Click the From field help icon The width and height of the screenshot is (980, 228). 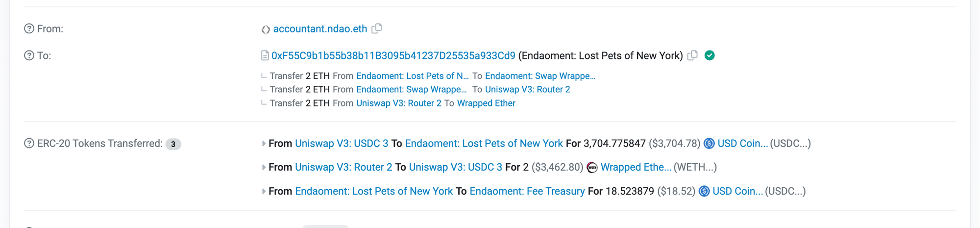click(29, 29)
